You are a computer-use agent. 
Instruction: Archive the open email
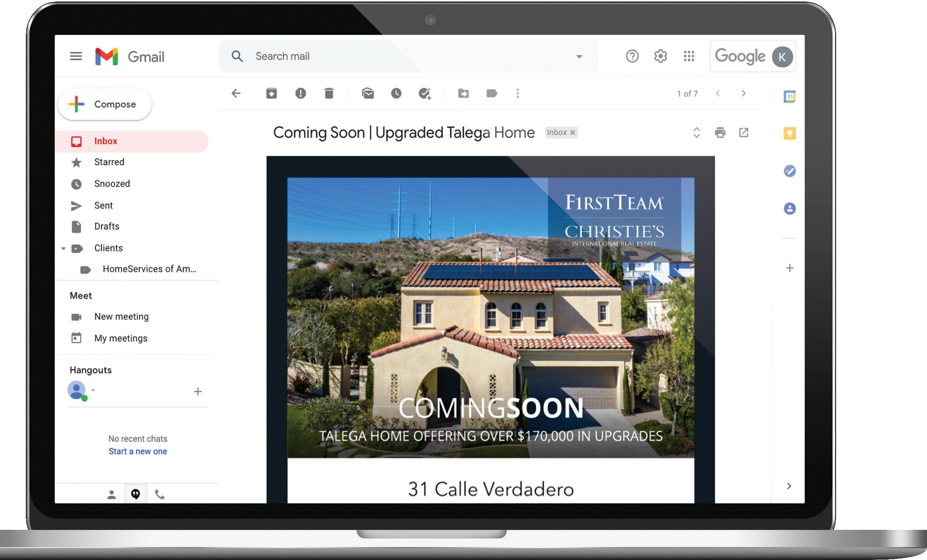tap(271, 93)
